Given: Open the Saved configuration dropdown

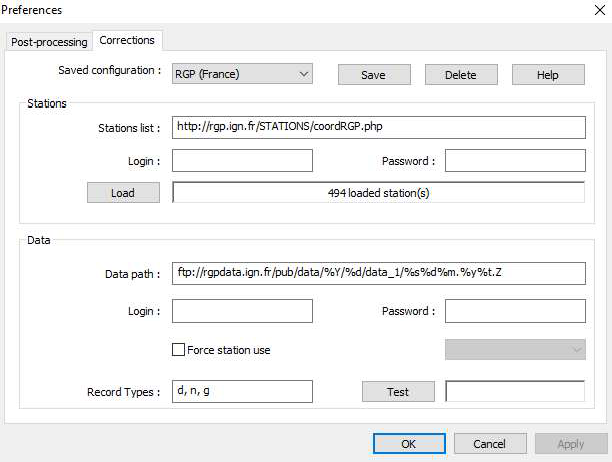Looking at the screenshot, I should click(242, 74).
